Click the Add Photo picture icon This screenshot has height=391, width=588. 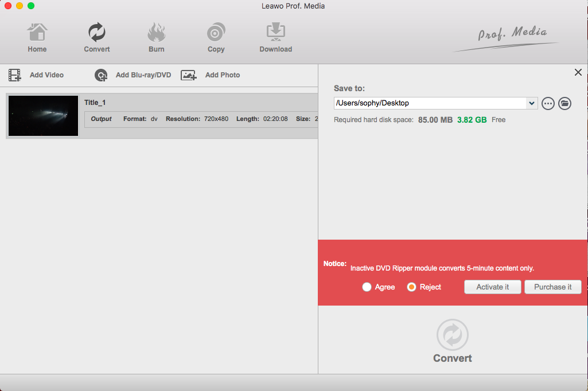189,75
